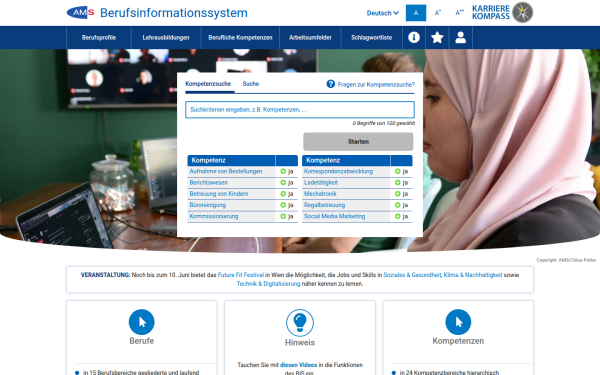This screenshot has height=375, width=600.
Task: Open Soziales & Gesundheit link
Action: point(412,275)
